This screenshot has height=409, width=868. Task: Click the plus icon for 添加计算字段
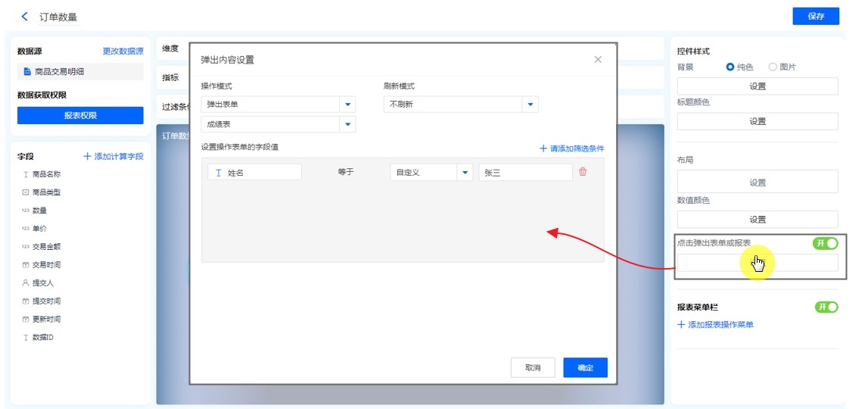[x=87, y=156]
